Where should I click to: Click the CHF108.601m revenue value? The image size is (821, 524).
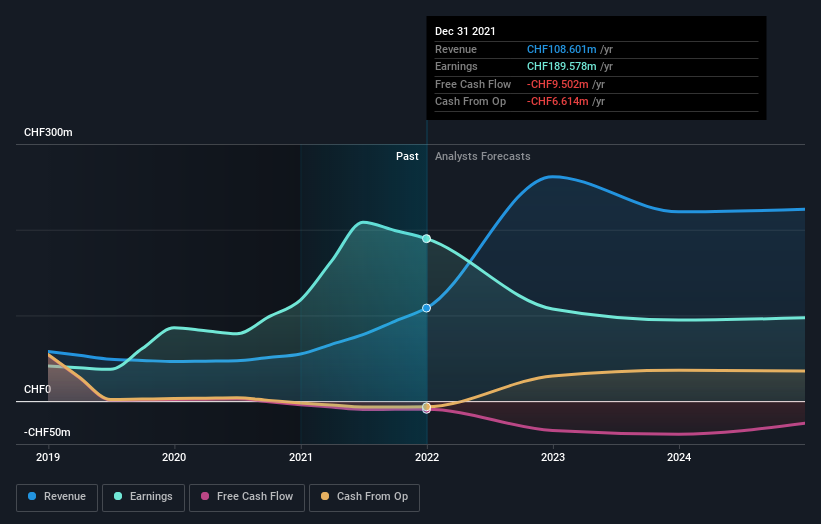point(561,49)
